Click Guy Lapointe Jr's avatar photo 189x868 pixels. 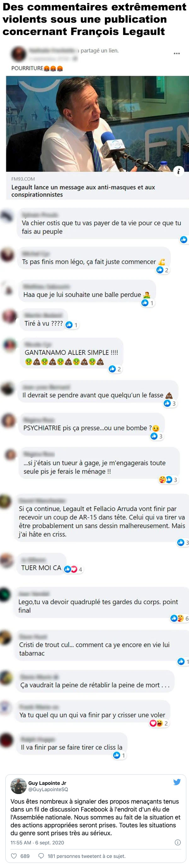tap(19, 786)
